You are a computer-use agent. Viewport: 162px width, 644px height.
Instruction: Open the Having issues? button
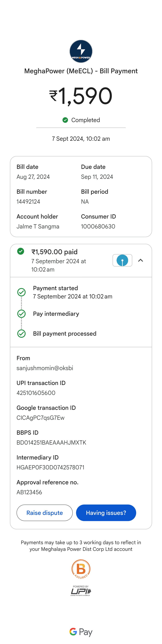(x=106, y=513)
